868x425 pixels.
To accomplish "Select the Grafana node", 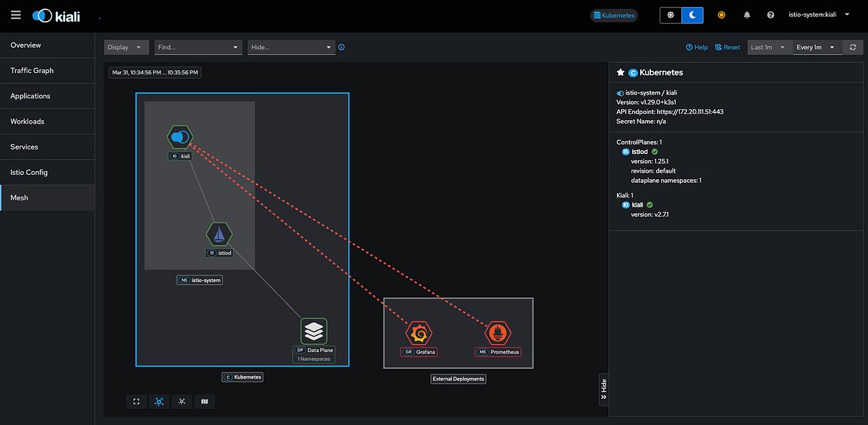I will click(x=419, y=334).
